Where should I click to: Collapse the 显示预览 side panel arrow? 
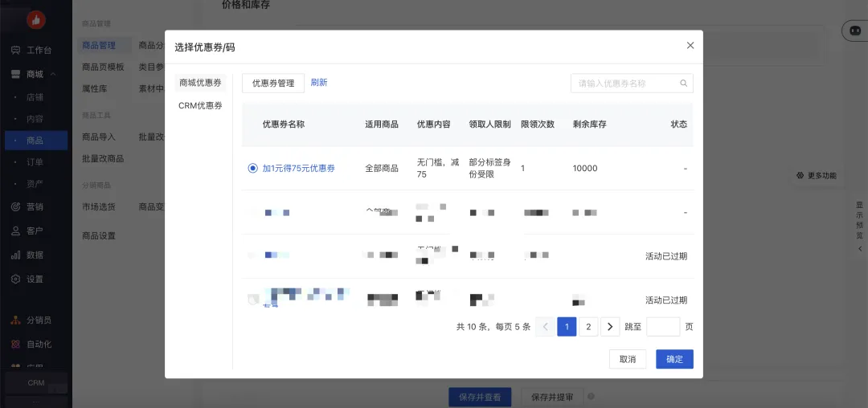click(x=859, y=249)
